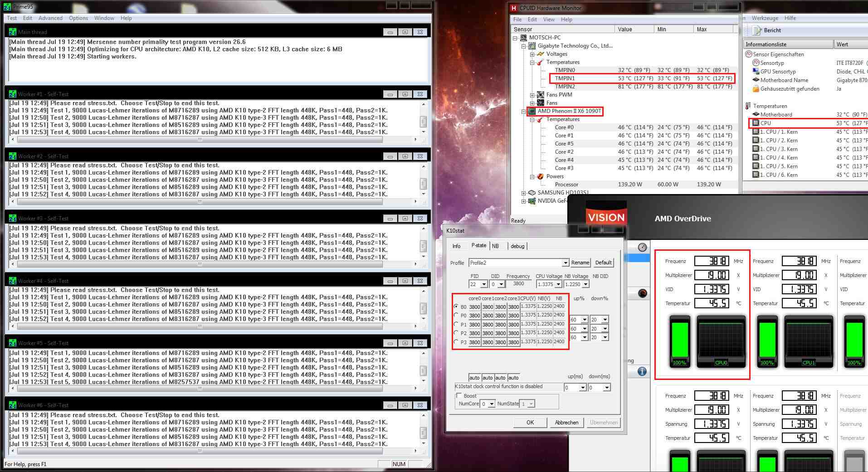This screenshot has height=472, width=868.
Task: Select the P1 radio button in K10stat
Action: tap(456, 324)
